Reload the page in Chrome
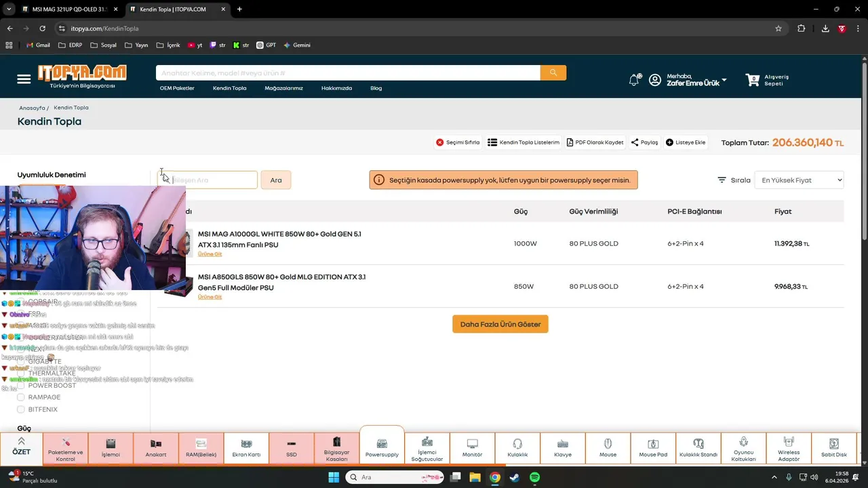Screen dimensions: 868x488 42,28
